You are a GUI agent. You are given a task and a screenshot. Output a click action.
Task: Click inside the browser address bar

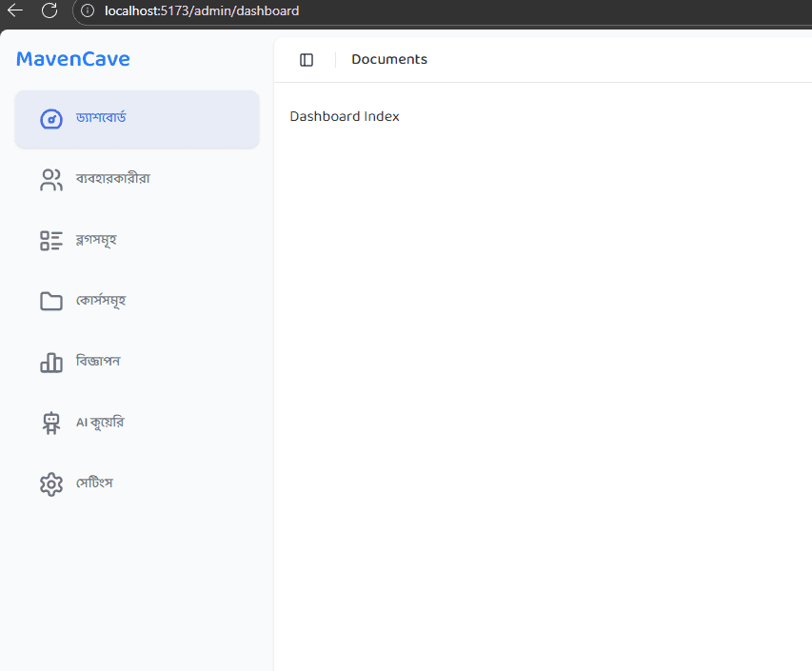point(238,11)
